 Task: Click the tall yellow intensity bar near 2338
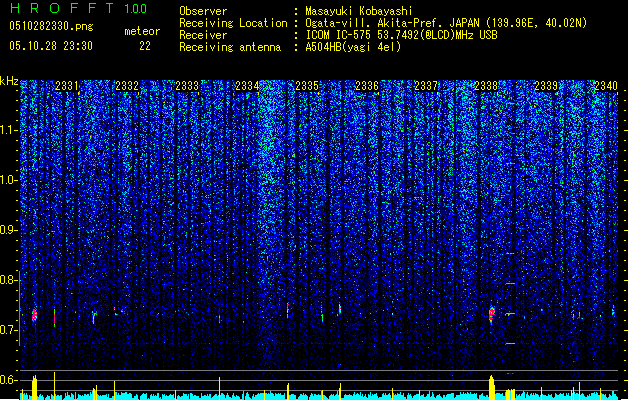coord(492,387)
